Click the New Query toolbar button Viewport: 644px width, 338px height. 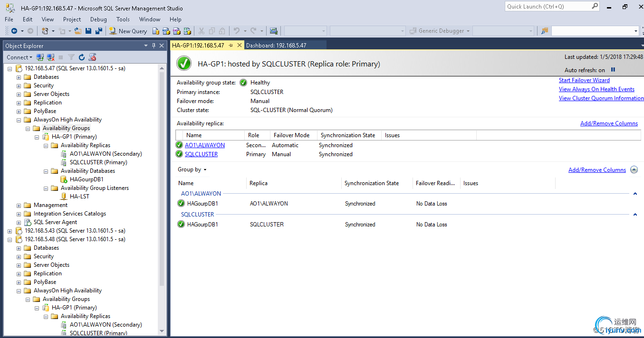(128, 31)
